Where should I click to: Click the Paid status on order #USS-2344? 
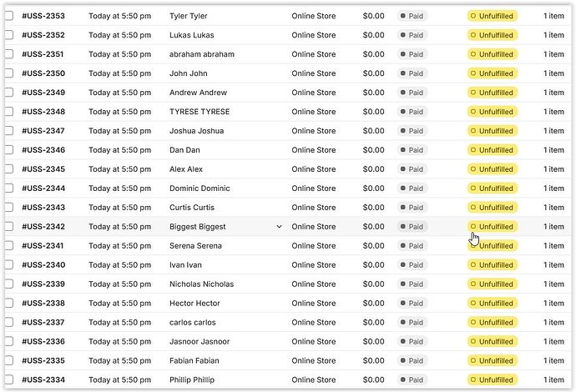[x=412, y=188]
